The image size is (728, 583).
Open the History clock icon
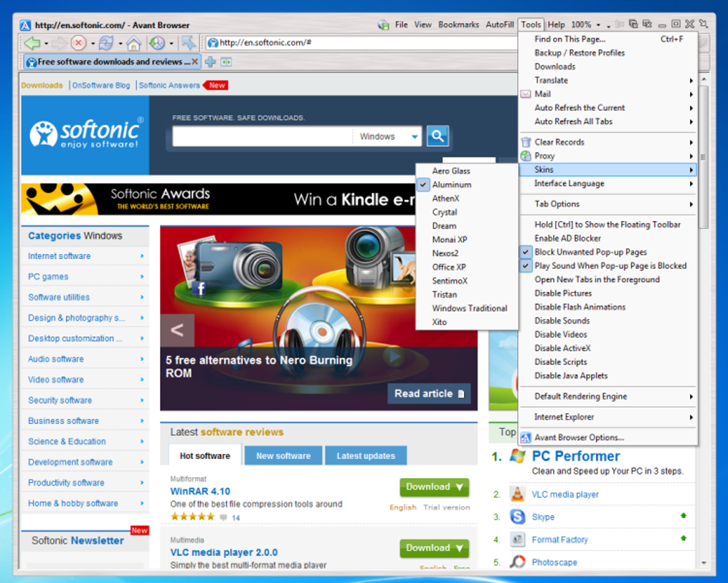coord(157,43)
